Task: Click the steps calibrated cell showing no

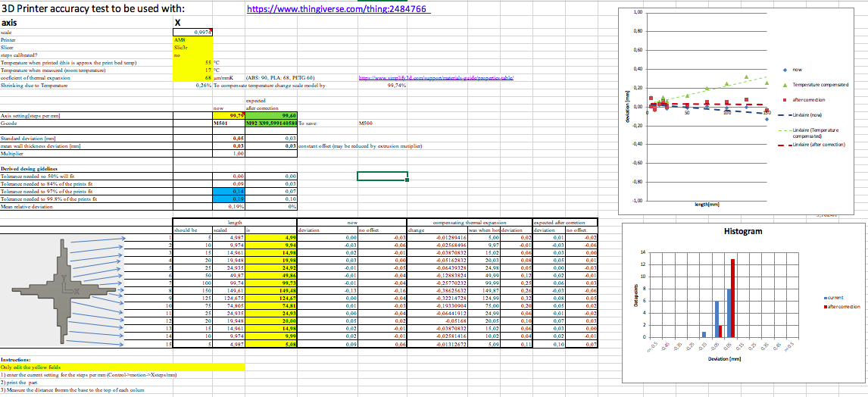Action: point(193,55)
